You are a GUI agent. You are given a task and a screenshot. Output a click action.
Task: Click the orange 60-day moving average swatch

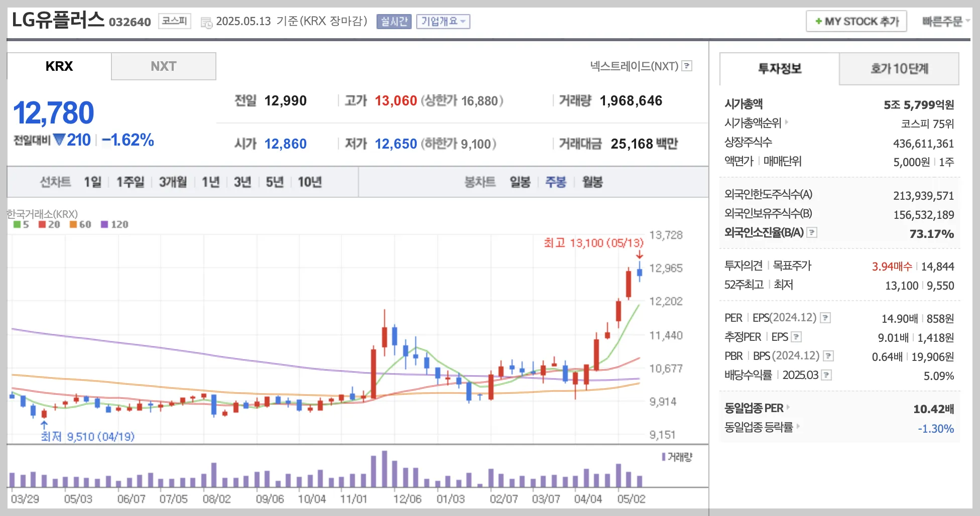point(73,224)
